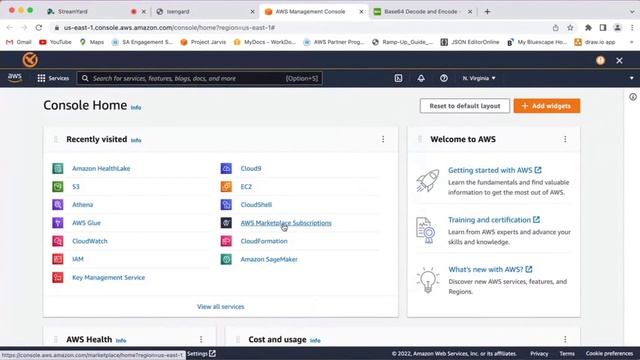Open the draw.io app bookmark
The height and width of the screenshot is (360, 640).
tap(595, 42)
